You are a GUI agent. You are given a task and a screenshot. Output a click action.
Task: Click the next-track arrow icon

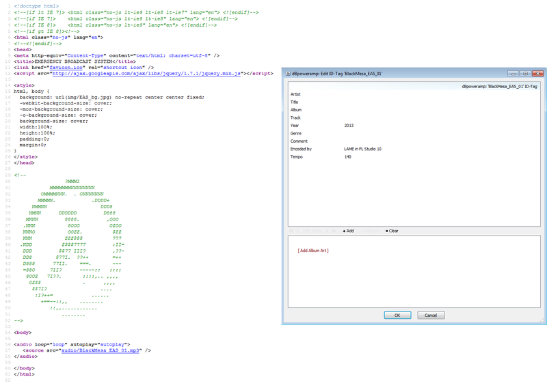click(x=327, y=231)
